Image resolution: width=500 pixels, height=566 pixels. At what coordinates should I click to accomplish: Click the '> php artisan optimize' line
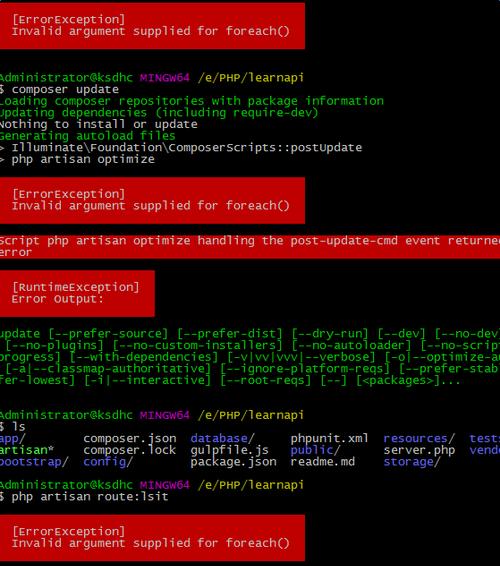pos(77,159)
